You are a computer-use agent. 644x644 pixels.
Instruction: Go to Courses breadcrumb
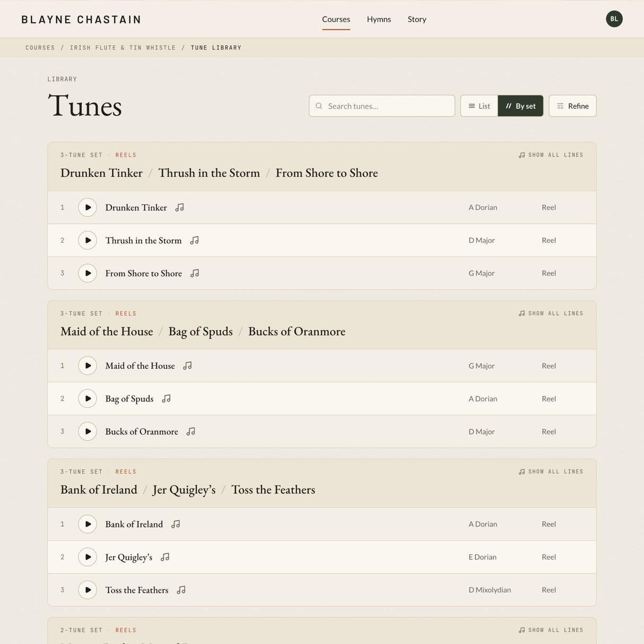40,48
